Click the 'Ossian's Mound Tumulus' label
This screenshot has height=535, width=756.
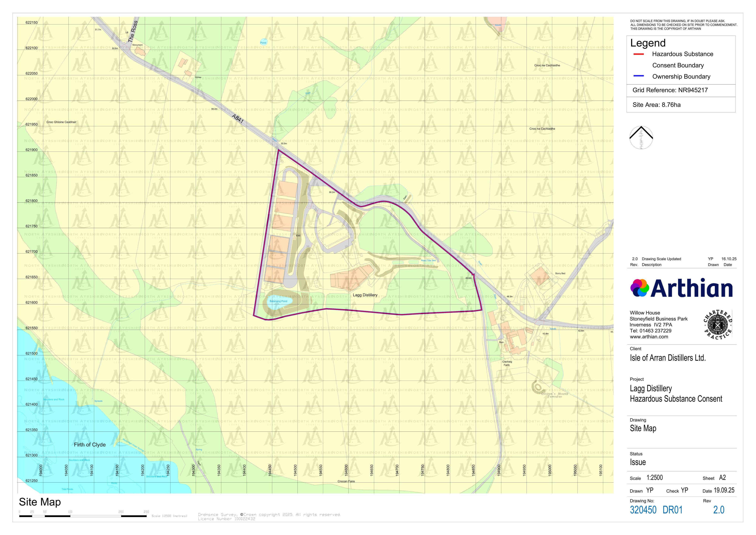(x=555, y=395)
